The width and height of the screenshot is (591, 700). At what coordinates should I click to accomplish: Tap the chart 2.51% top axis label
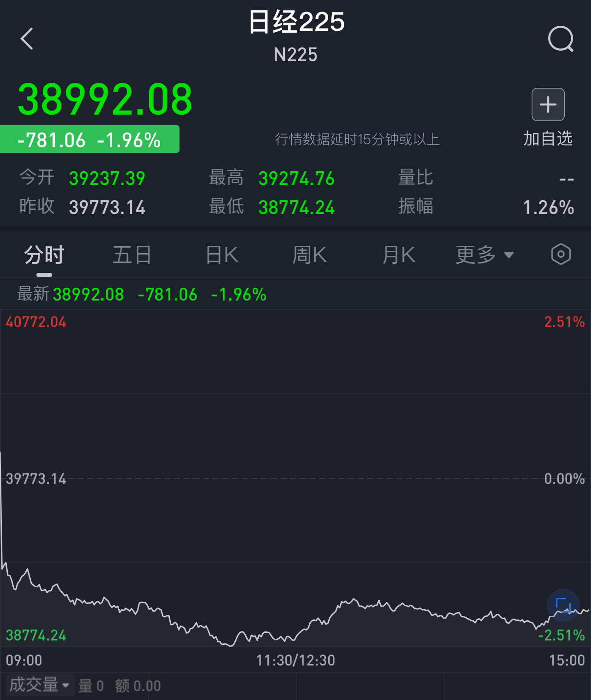(564, 322)
